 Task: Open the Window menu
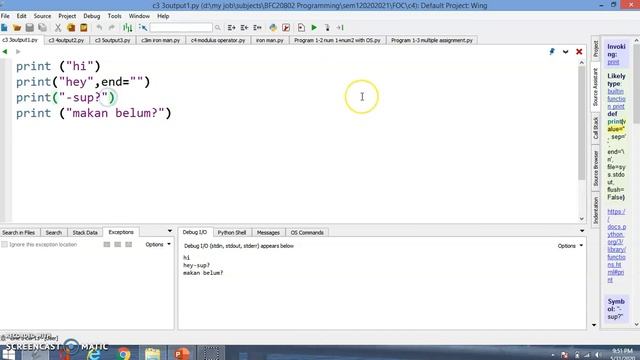(x=139, y=16)
